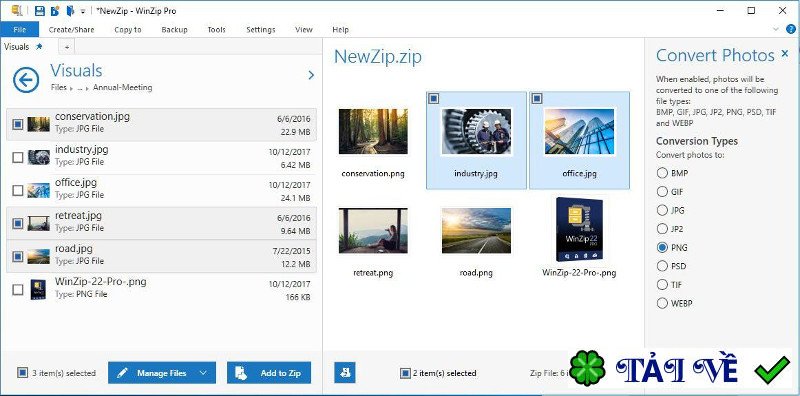
Task: Uncheck the conservation.jpg checkbox
Action: (x=17, y=124)
